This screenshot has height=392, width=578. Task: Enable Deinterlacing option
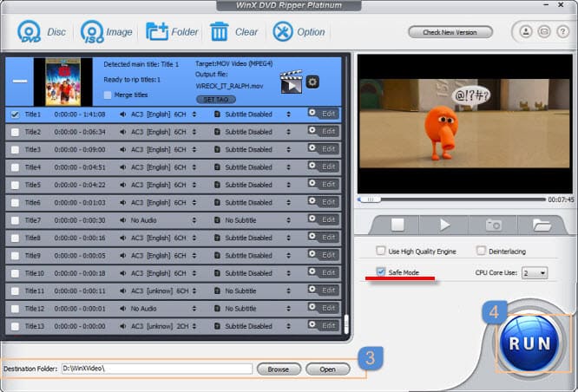tap(481, 251)
